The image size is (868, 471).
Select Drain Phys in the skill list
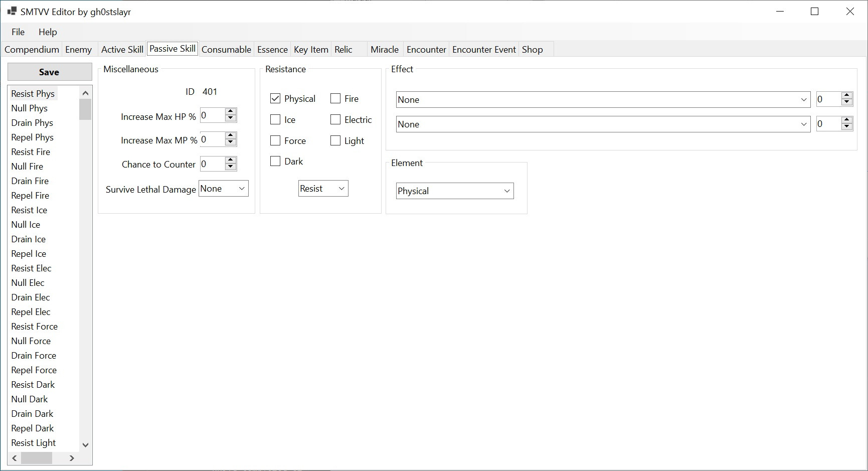pyautogui.click(x=32, y=123)
